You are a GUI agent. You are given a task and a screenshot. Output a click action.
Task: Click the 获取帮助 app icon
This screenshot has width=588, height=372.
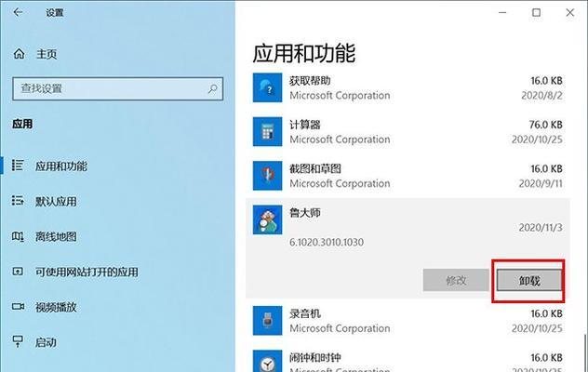[x=267, y=87]
